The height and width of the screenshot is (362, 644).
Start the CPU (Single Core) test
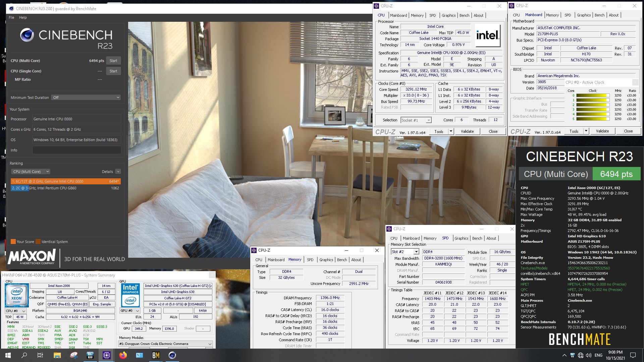[x=113, y=71]
